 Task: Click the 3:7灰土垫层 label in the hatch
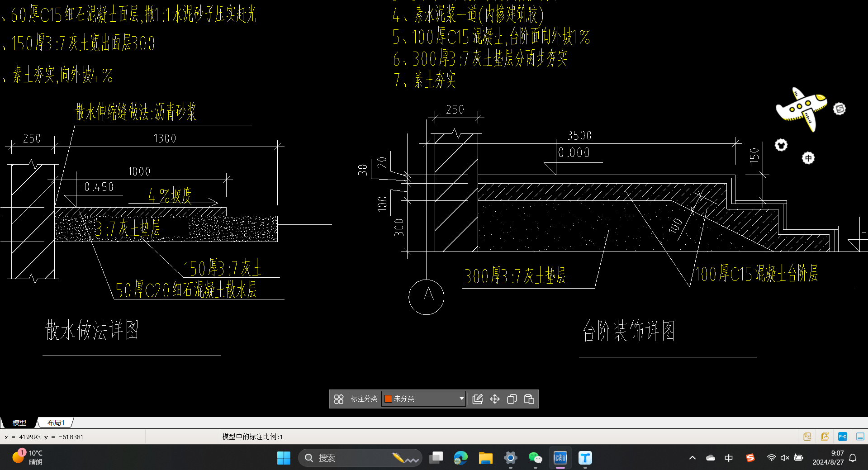(127, 228)
